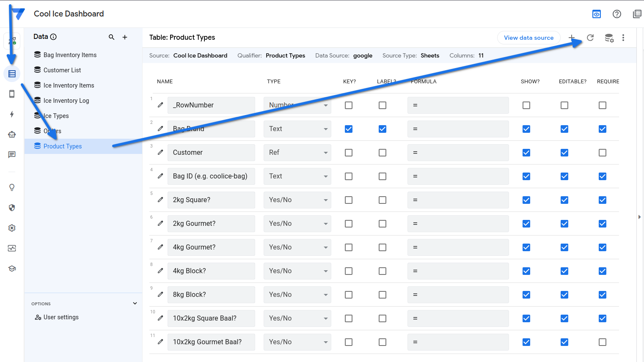The width and height of the screenshot is (644, 362).
Task: Open the Automation bot icon in sidebar
Action: pyautogui.click(x=12, y=134)
